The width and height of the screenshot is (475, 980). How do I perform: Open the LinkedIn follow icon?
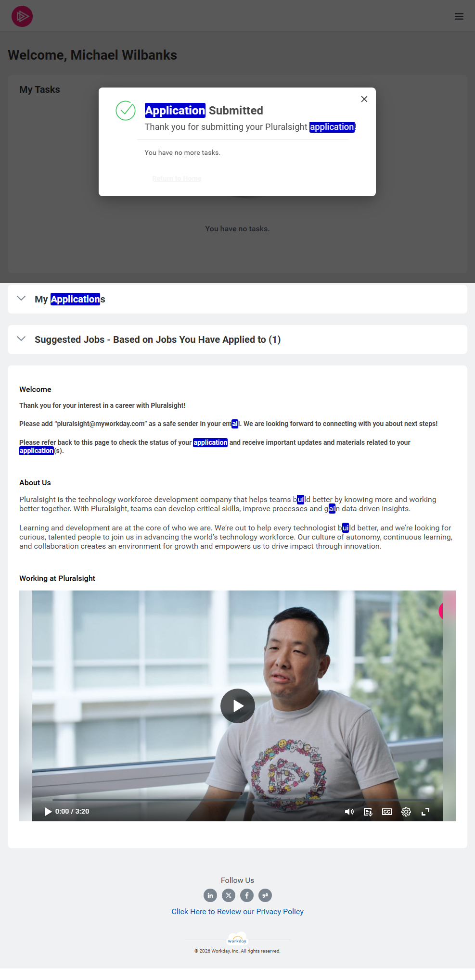click(x=210, y=895)
